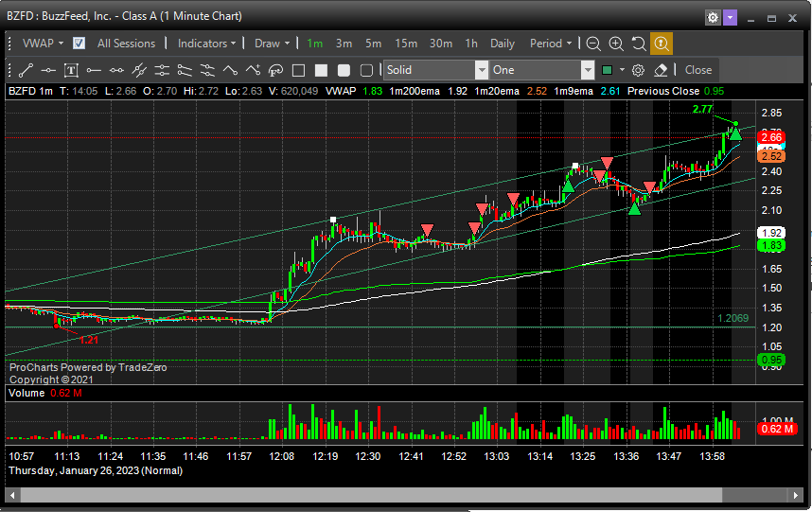812x512 pixels.
Task: Click the green 0.95 previous close tag
Action: click(771, 360)
